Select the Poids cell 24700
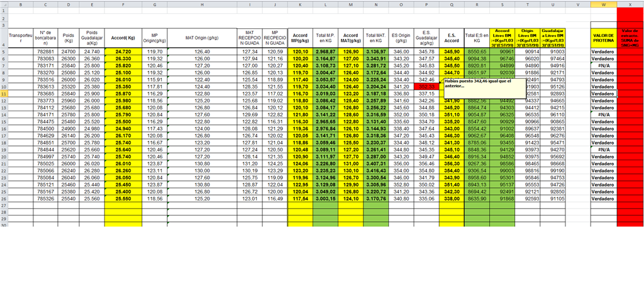The image size is (644, 308). [x=68, y=52]
